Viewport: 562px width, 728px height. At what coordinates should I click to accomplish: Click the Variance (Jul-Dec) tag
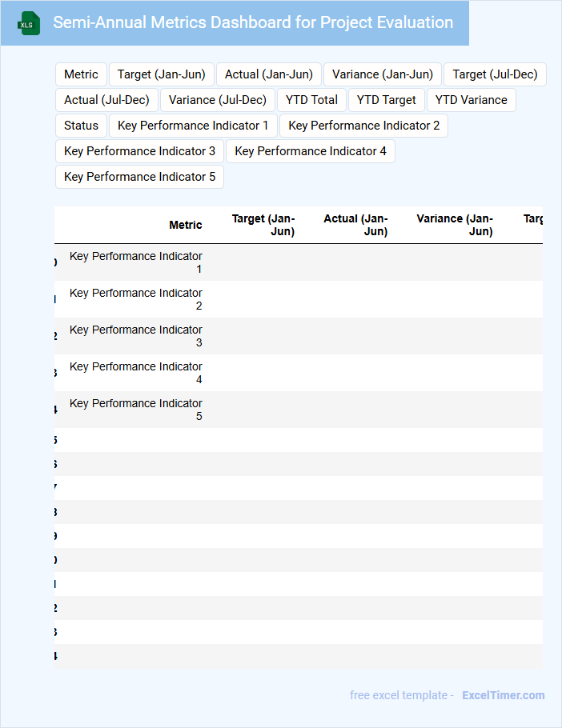point(218,100)
